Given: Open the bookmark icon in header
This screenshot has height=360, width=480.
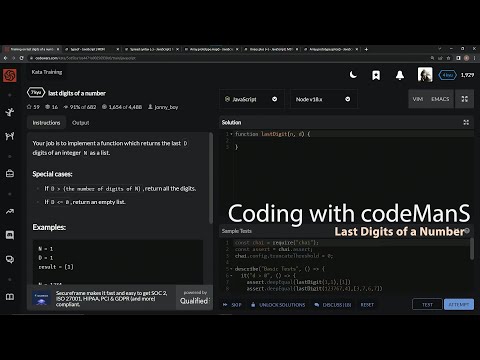Looking at the screenshot, I should 376,75.
